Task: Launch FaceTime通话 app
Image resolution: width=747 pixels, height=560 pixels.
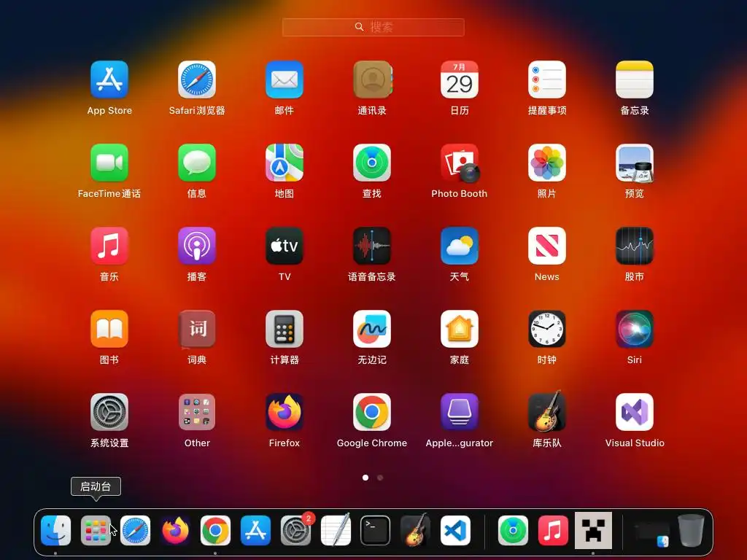Action: [109, 163]
